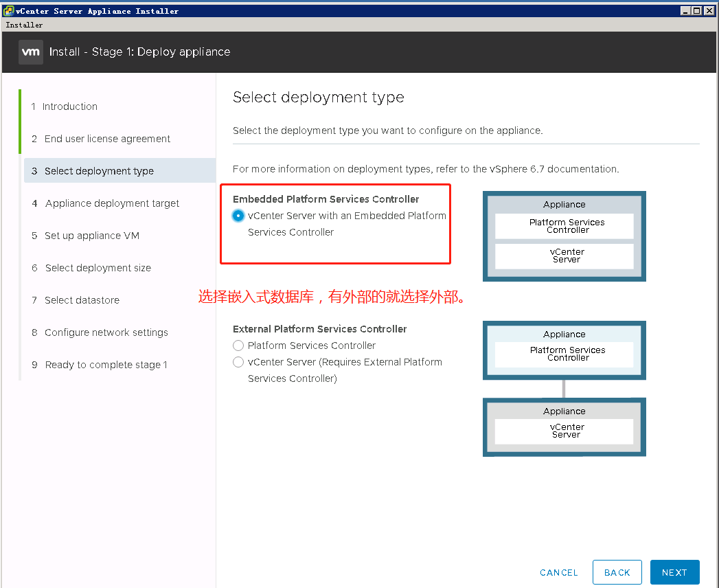
Task: Select step 3 Select deployment type
Action: tap(119, 170)
